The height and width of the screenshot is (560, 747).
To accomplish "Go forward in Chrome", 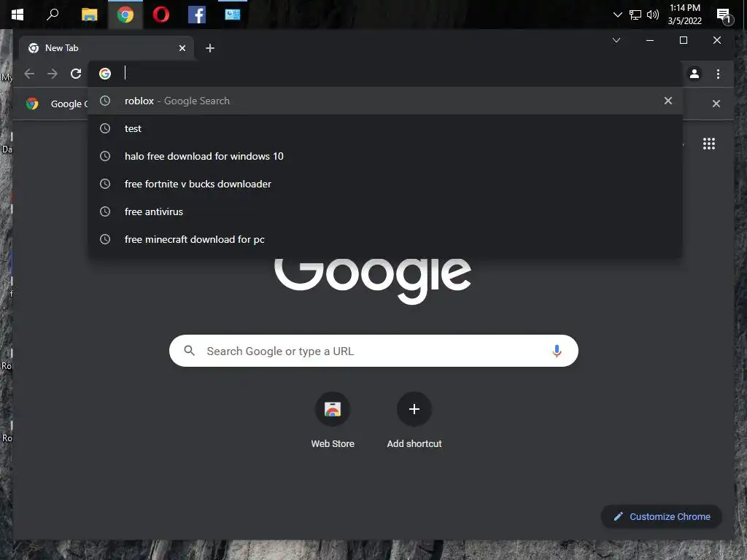I will click(x=53, y=74).
